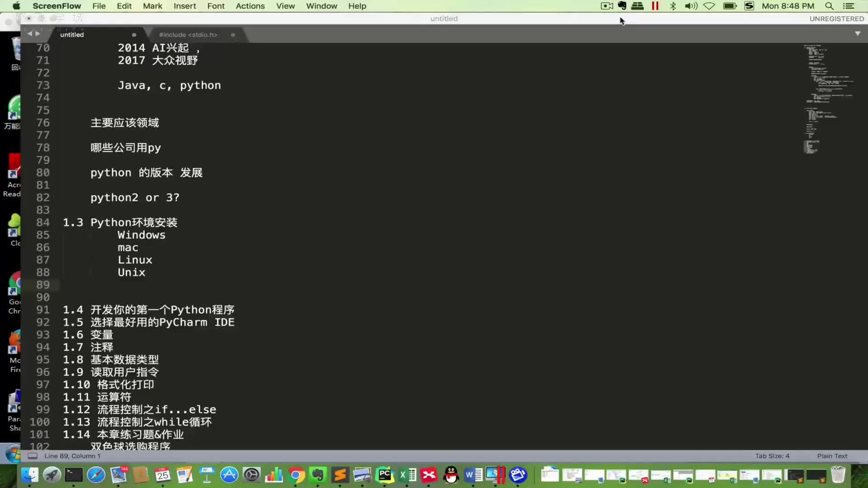Screen dimensions: 868x488
Task: Click the ScreenFlow record button in menu bar
Action: point(607,5)
